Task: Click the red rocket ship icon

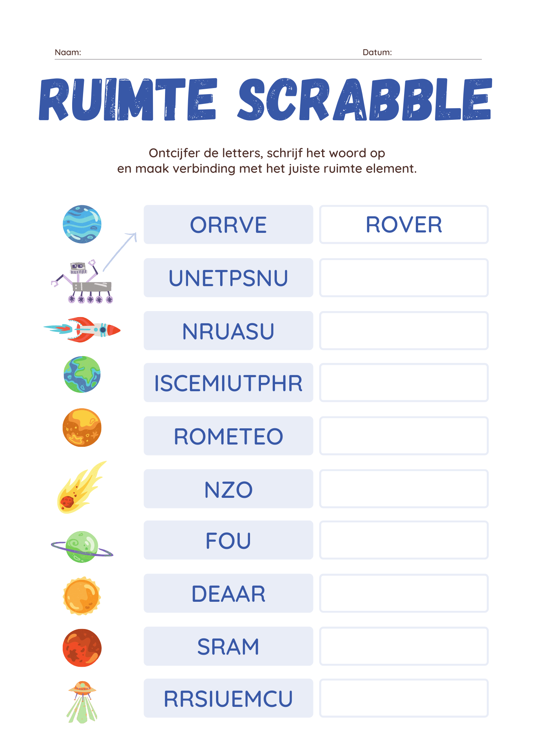Action: [x=82, y=330]
